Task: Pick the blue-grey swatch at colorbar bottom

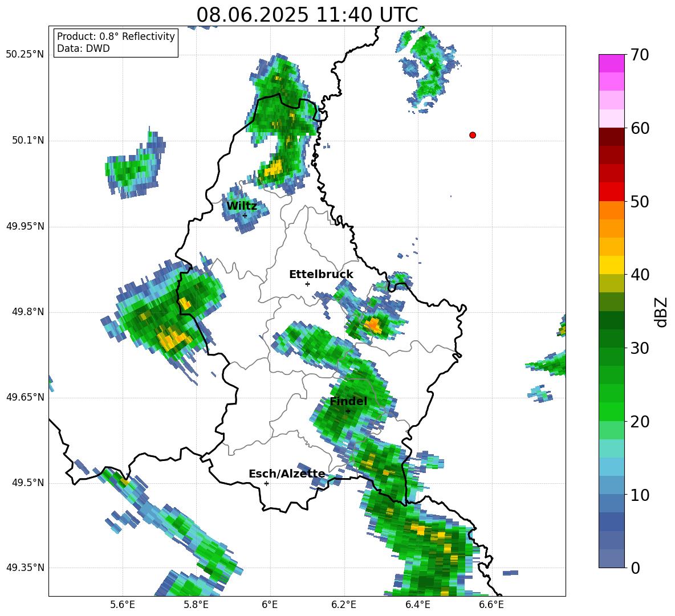Action: tap(611, 558)
